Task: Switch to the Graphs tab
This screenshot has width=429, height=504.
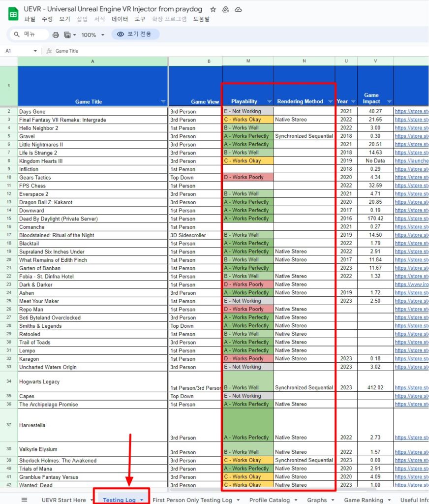Action: [317, 500]
